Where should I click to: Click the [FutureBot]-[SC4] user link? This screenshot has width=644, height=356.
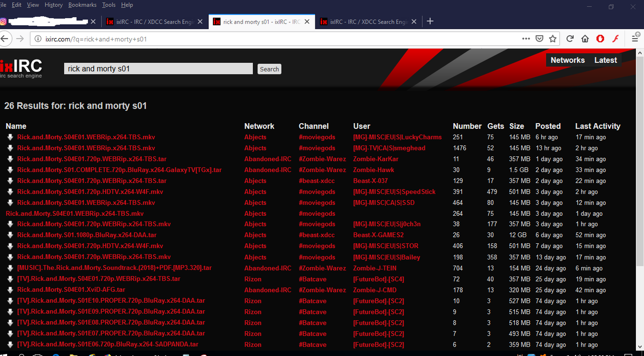[378, 279]
